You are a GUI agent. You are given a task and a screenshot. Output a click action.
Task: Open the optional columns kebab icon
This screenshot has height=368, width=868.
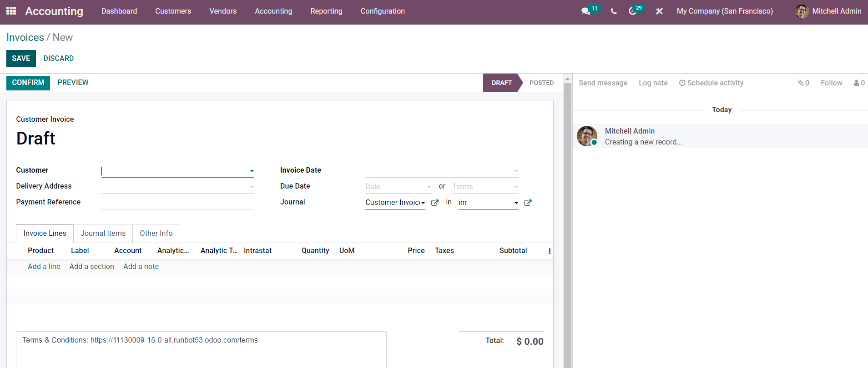coord(550,251)
